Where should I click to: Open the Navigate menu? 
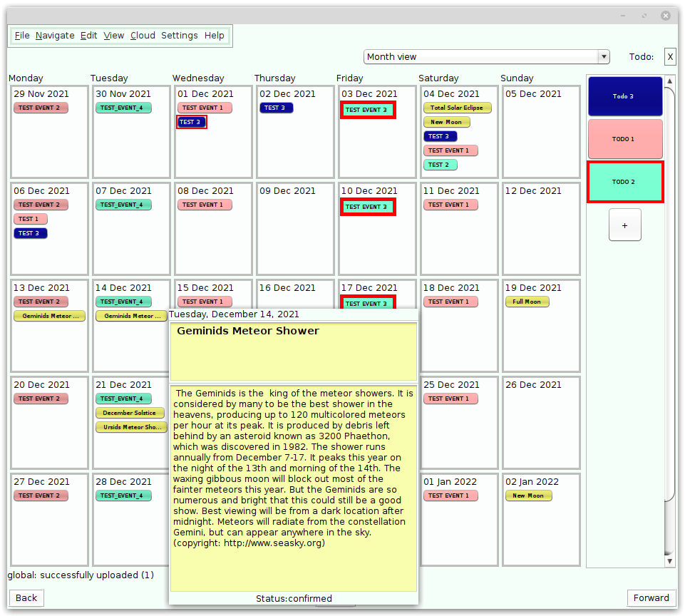[55, 35]
